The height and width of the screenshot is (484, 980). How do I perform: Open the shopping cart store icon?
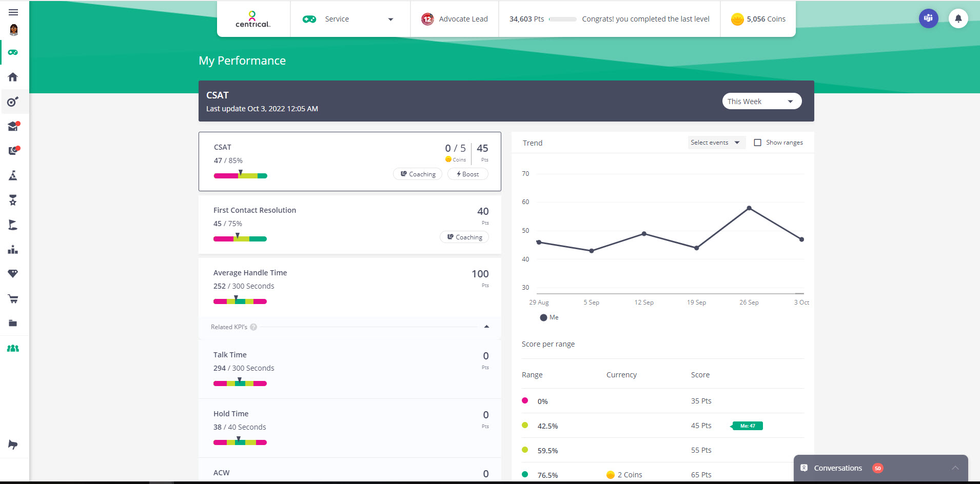click(13, 298)
